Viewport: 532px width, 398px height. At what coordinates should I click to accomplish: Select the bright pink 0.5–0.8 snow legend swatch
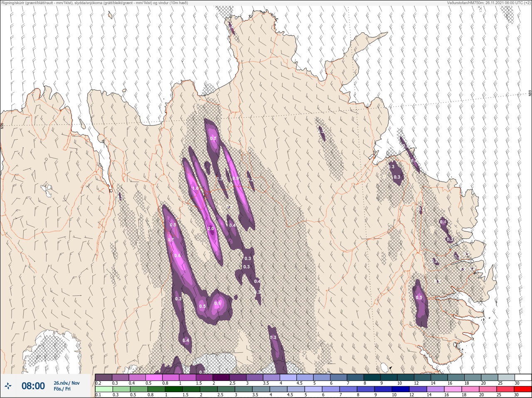154,377
